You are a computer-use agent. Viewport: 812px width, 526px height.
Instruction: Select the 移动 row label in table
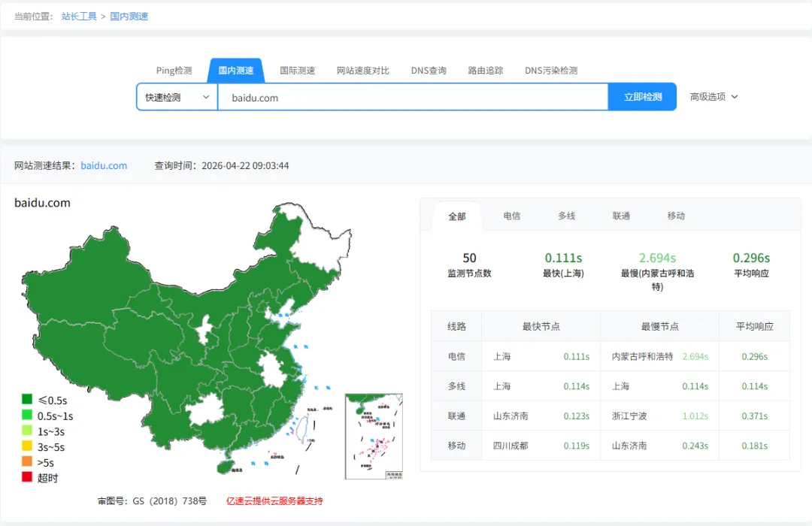[x=456, y=446]
